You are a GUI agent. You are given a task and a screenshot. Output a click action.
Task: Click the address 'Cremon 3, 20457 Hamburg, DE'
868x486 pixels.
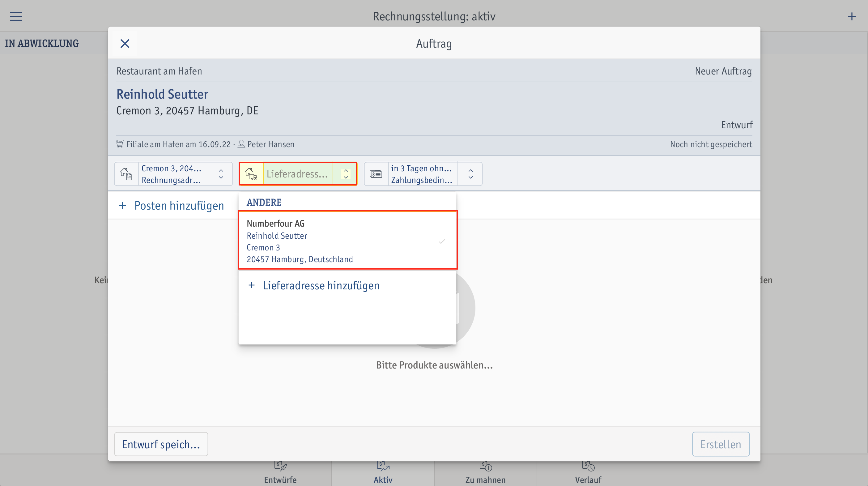[187, 111]
